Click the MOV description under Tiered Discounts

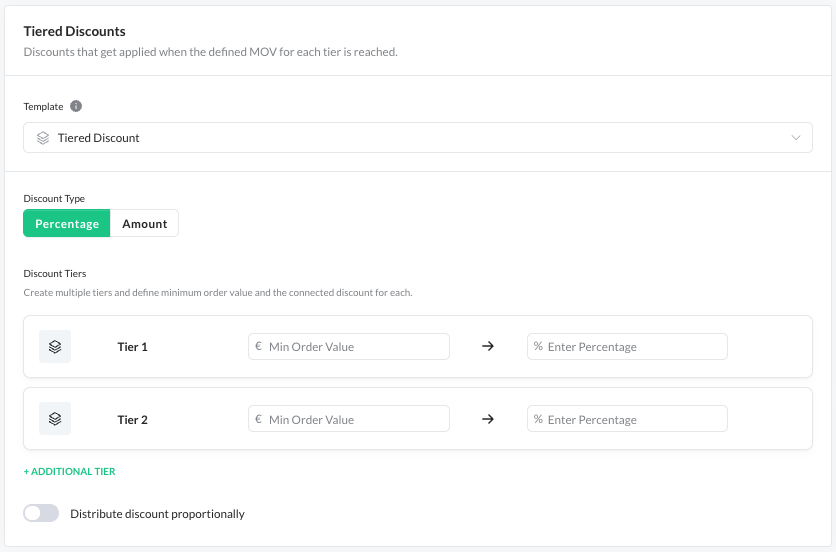coord(211,52)
